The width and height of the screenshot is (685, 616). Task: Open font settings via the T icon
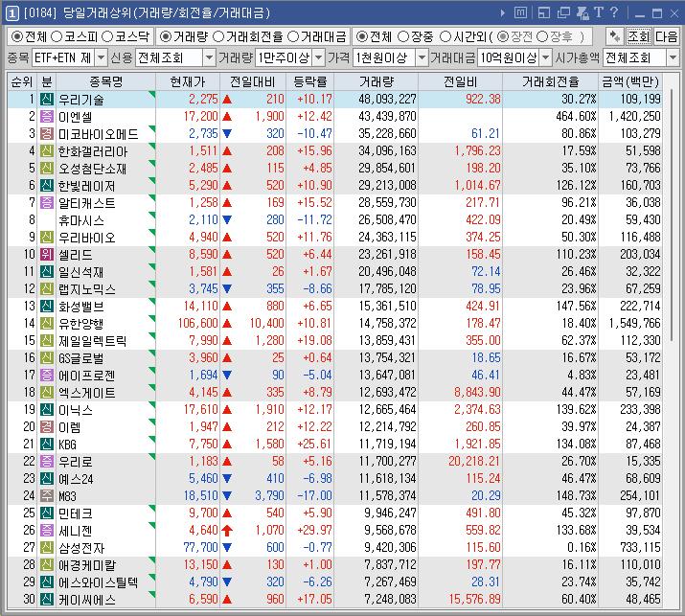click(599, 12)
